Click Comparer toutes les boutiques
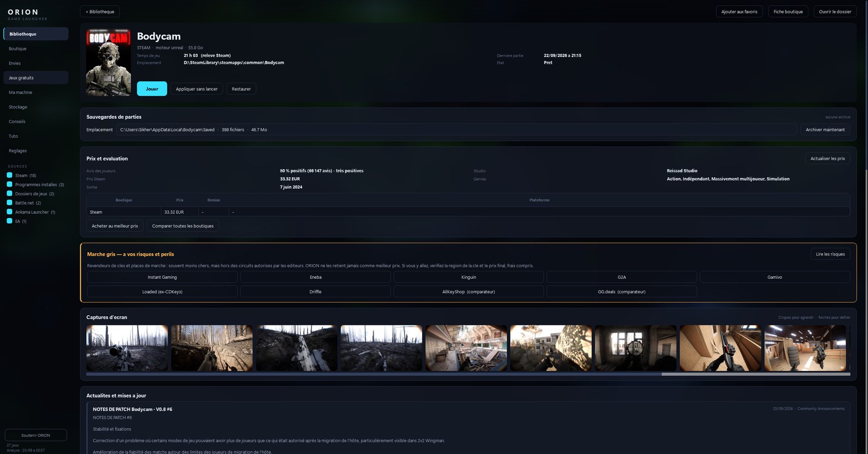This screenshot has width=868, height=454. click(183, 226)
